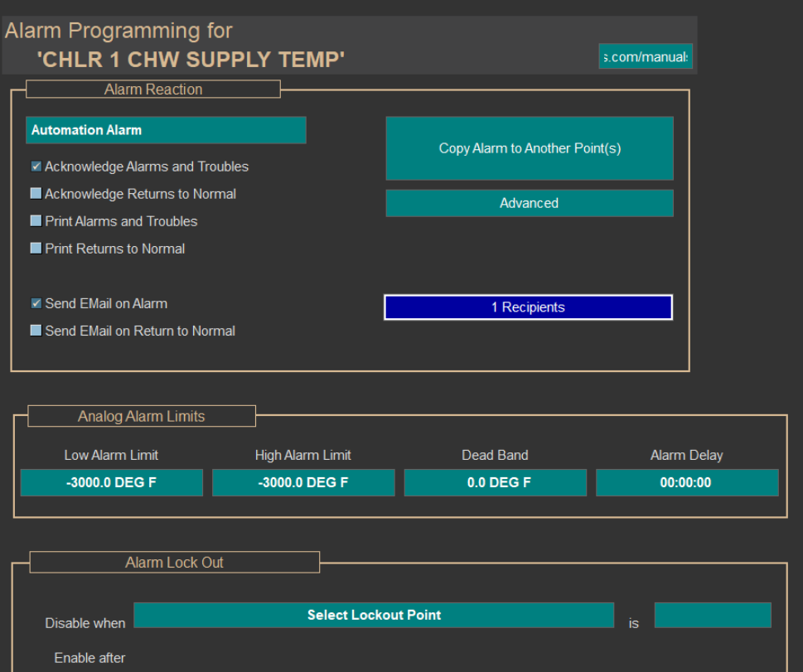Click the manuals URL field in header
803x672 pixels.
click(x=645, y=56)
